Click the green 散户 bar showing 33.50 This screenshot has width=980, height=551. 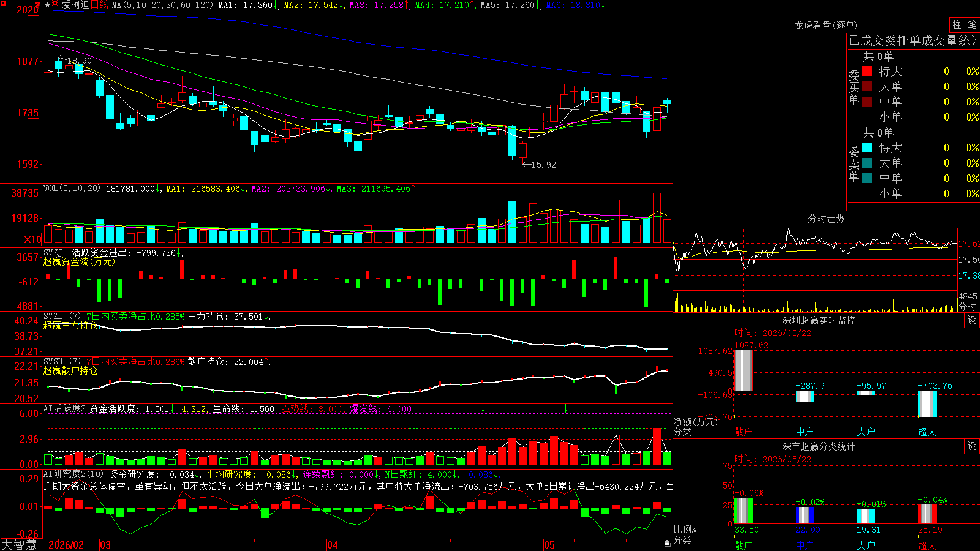(x=744, y=511)
